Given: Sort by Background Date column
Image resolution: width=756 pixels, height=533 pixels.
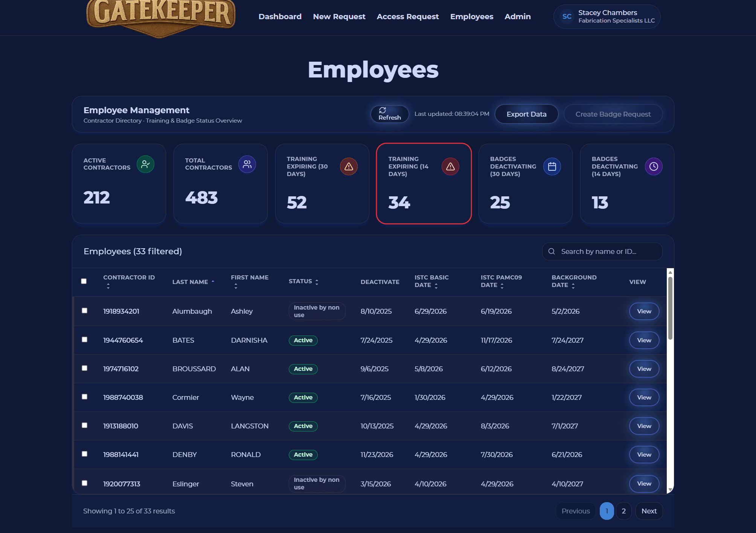Looking at the screenshot, I should [574, 281].
